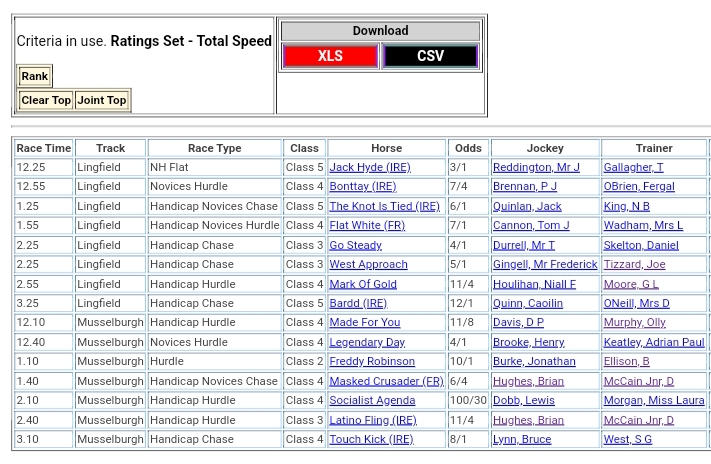View jockey Reddington, Mr J
711x464 pixels.
[535, 167]
